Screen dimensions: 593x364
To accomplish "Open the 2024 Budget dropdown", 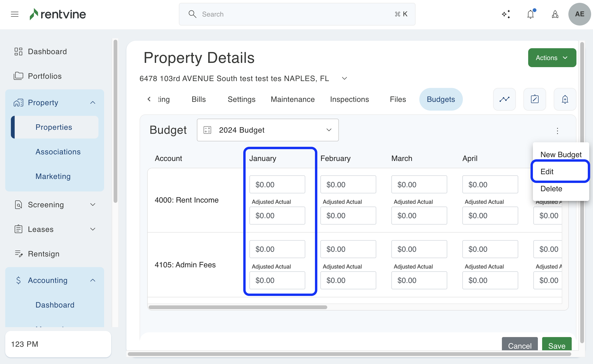I will pyautogui.click(x=267, y=130).
